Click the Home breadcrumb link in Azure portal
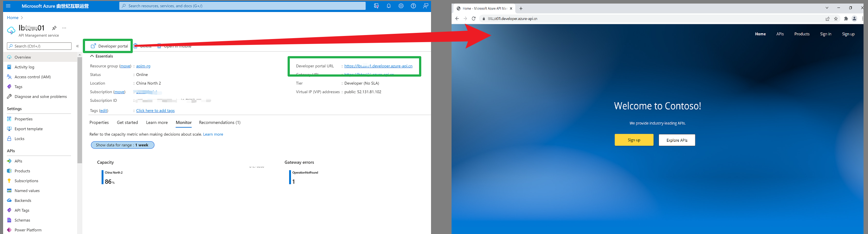The height and width of the screenshot is (234, 868). (x=13, y=18)
